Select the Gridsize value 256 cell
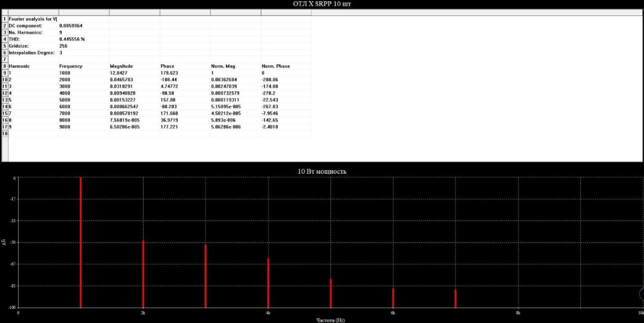The image size is (644, 323). click(x=63, y=46)
